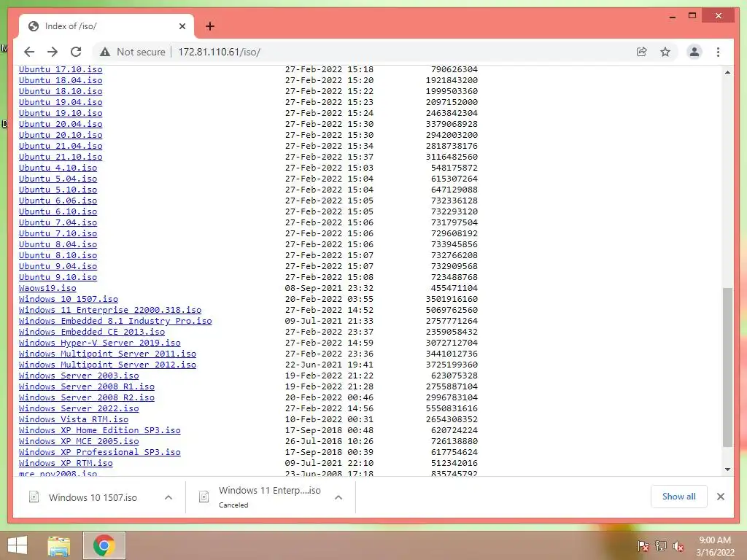Select the Ubuntu 9.10.iso link

[x=58, y=278]
